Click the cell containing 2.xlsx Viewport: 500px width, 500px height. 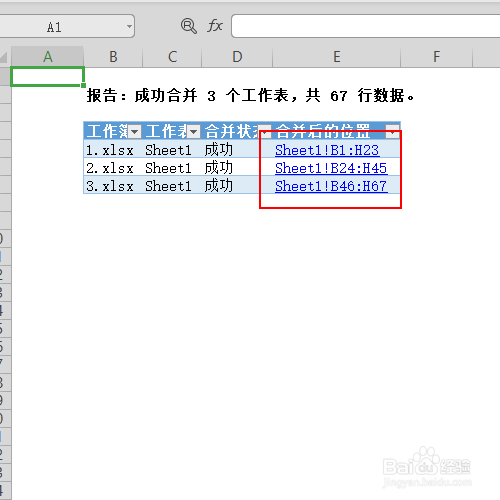113,168
